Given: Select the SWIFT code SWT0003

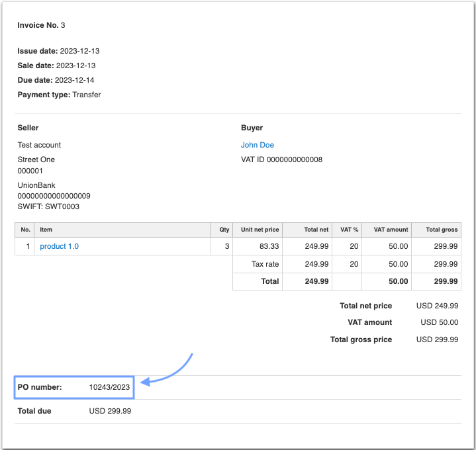Looking at the screenshot, I should click(x=48, y=206).
